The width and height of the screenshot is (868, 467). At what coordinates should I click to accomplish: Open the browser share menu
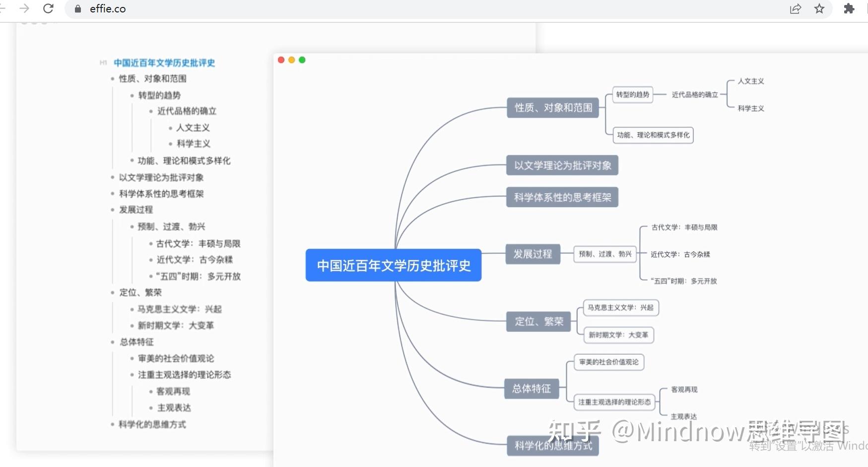(x=796, y=8)
